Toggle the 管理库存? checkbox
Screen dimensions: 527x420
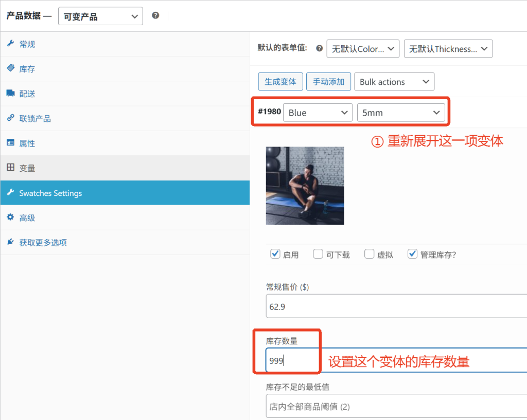click(412, 254)
